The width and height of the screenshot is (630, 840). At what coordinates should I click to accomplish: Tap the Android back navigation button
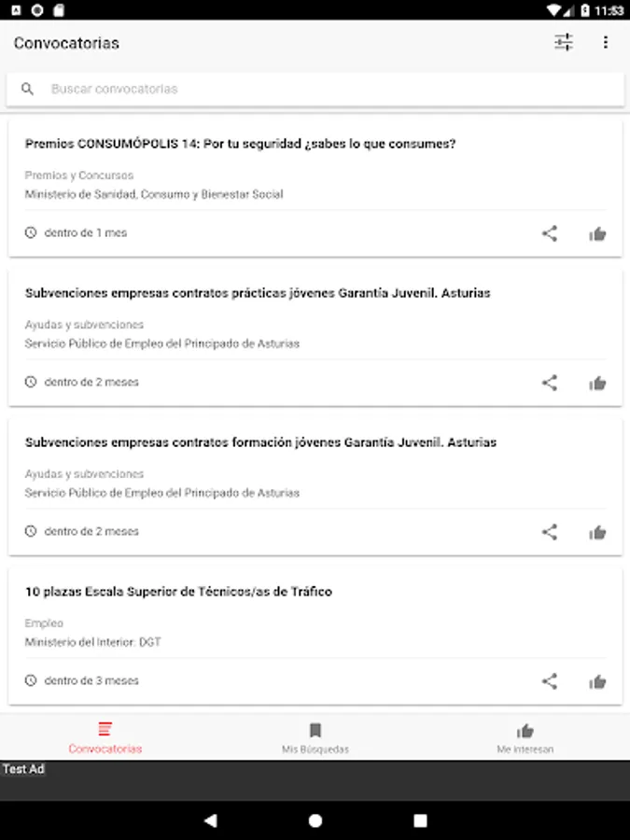(211, 820)
